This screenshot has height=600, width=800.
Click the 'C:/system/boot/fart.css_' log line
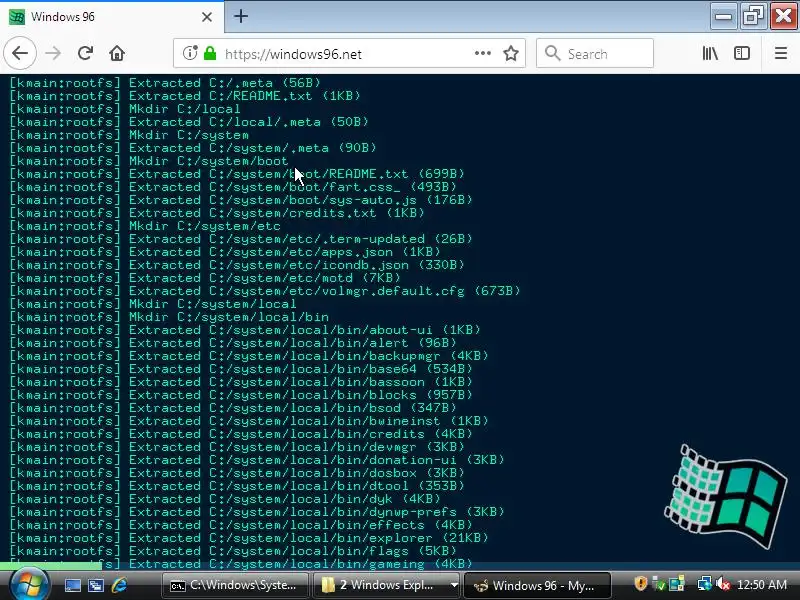(x=233, y=187)
